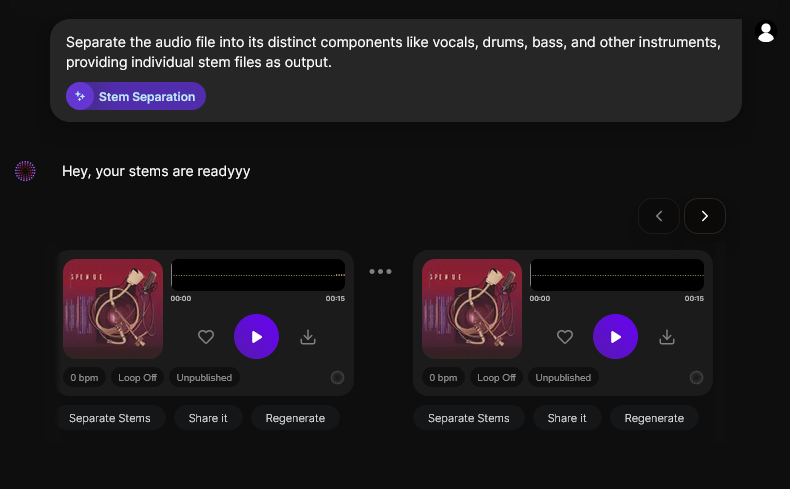Select the round indicator on second track card
The height and width of the screenshot is (489, 790).
[x=696, y=378]
